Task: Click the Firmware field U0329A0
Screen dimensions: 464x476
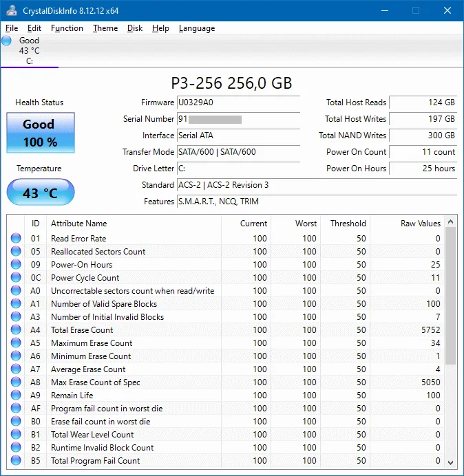Action: [238, 102]
